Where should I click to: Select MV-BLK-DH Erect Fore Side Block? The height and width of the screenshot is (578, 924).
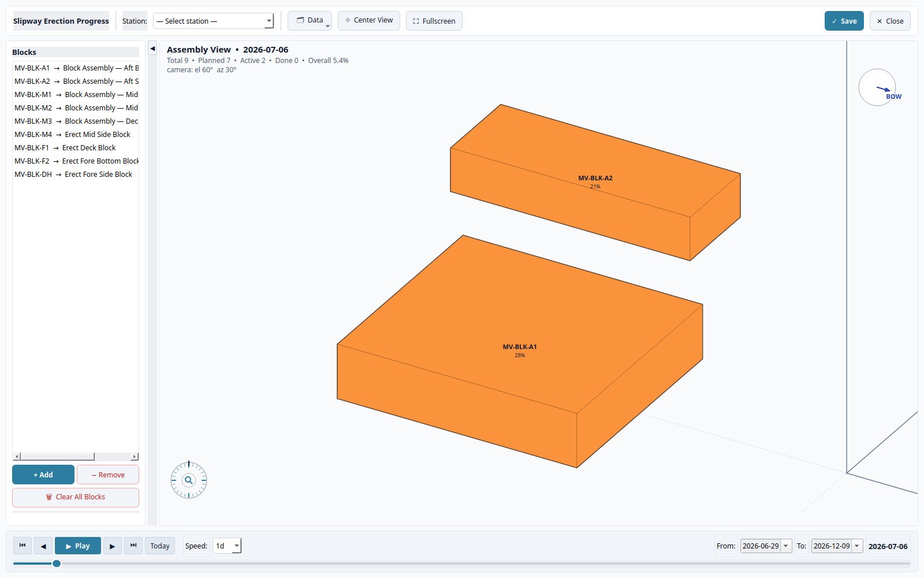coord(76,175)
